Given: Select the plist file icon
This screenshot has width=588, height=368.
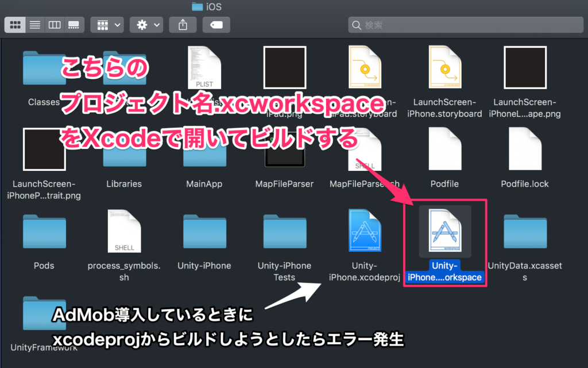Looking at the screenshot, I should coord(204,68).
